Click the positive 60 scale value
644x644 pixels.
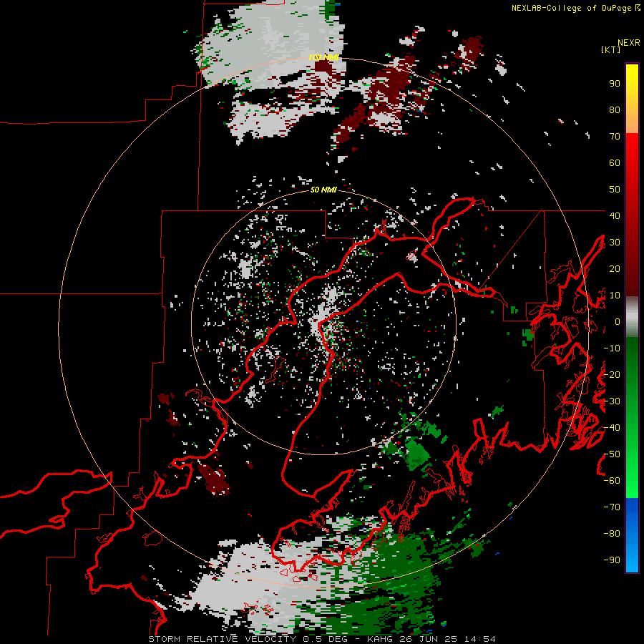[615, 162]
